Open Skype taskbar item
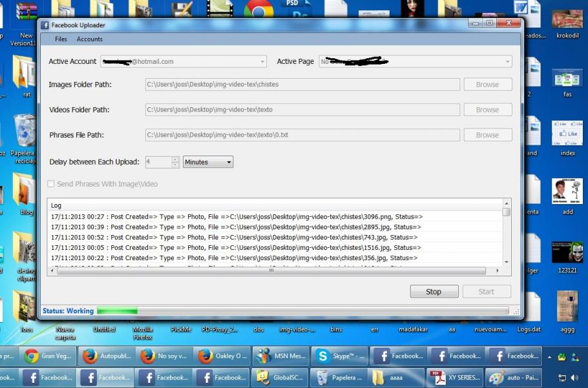The height and width of the screenshot is (388, 588). click(339, 356)
